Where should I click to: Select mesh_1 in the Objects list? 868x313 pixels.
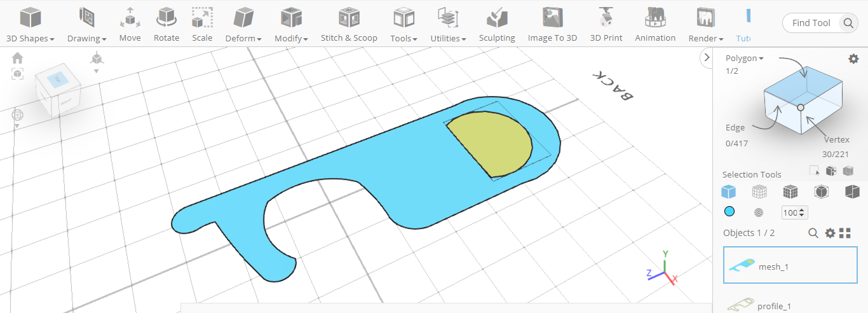(x=790, y=265)
